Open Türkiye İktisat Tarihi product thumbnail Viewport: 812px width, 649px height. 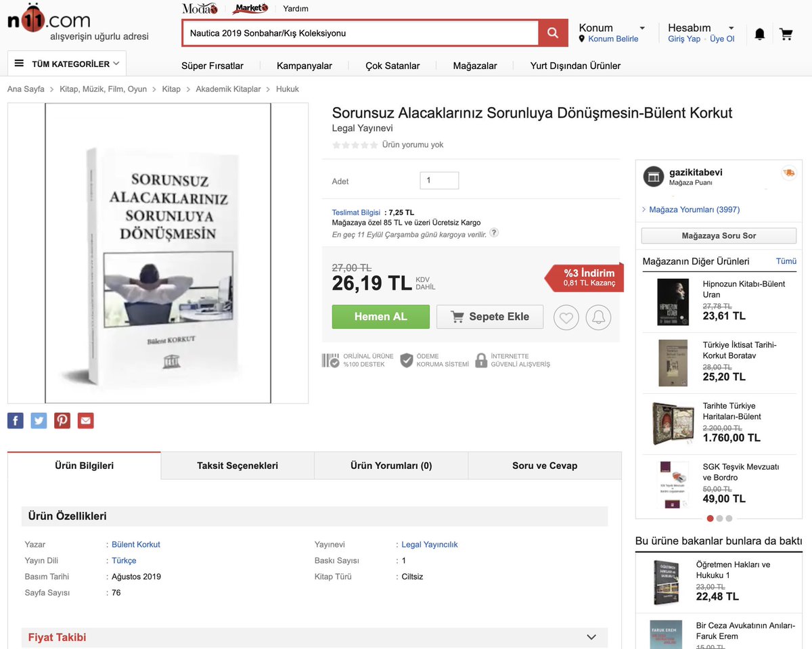673,363
